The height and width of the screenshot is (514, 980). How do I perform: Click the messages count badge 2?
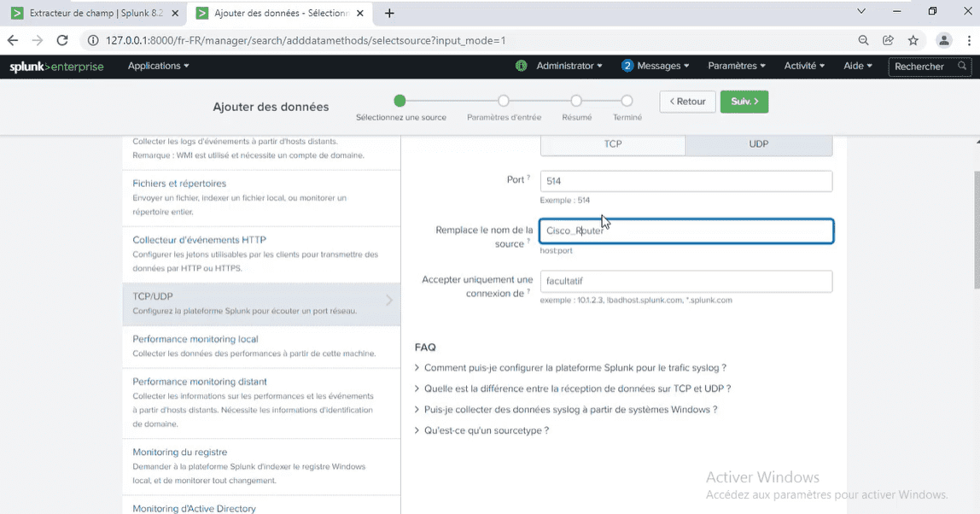point(627,66)
